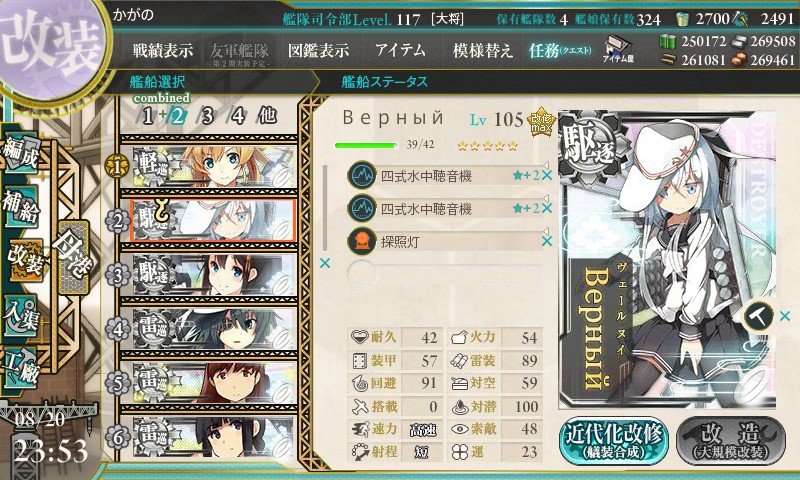Click the green HP bar 39/42

click(366, 145)
